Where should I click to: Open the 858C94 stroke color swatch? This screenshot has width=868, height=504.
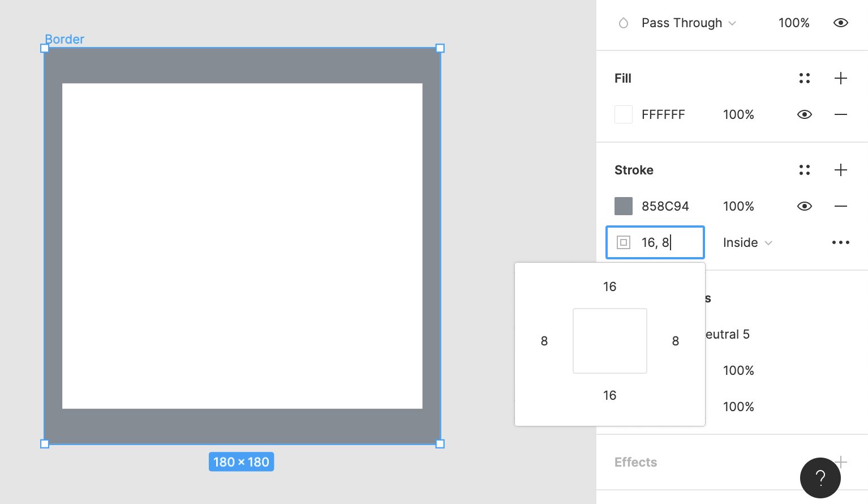point(623,206)
